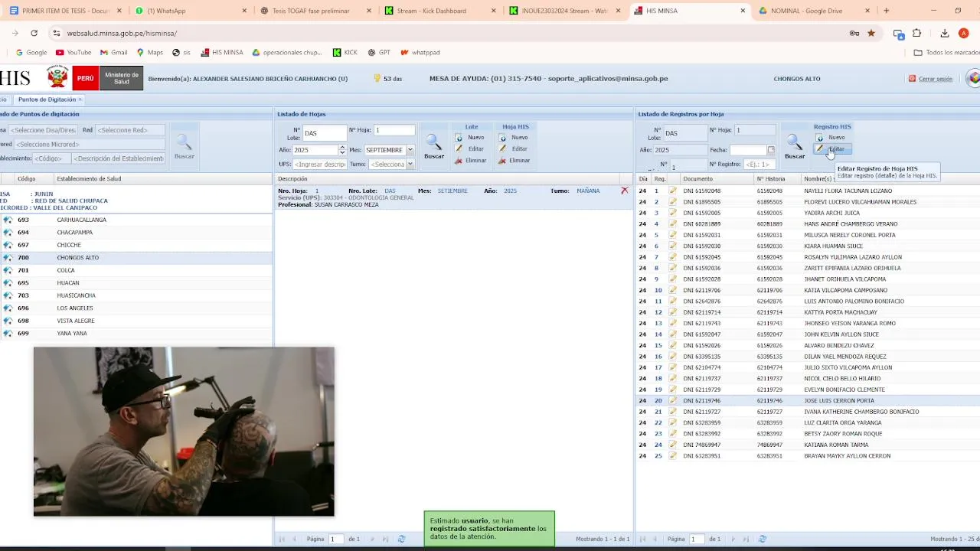The height and width of the screenshot is (551, 980).
Task: Delete the Hoja HIS with Eliminar
Action: click(x=514, y=161)
